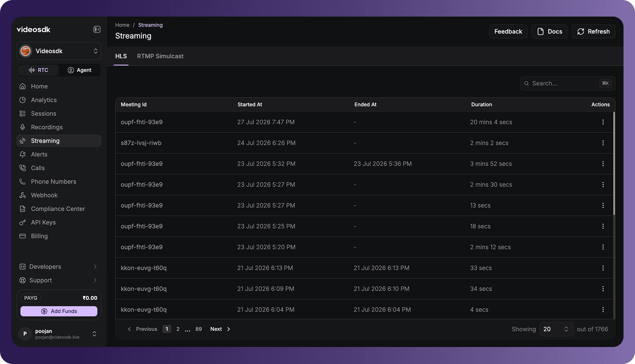Go to the Previous page
Viewport: 635px width, 364px height.
pos(142,329)
